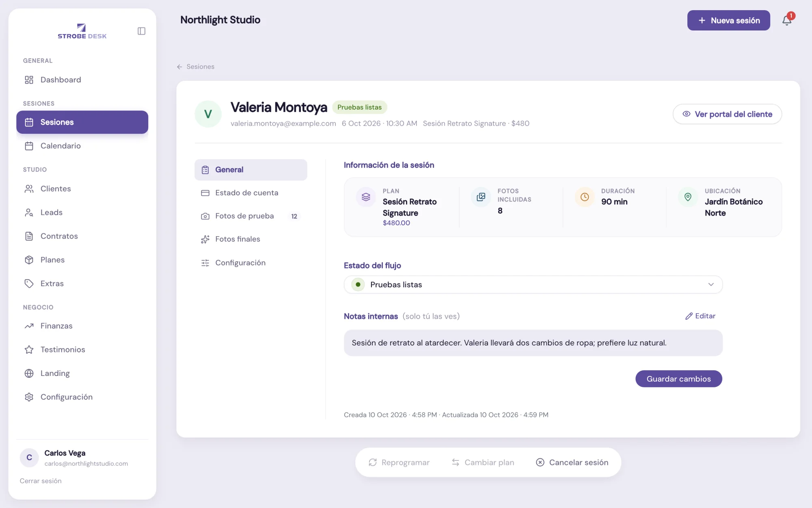Collapse the sidebar with the panel icon
Screen dimensions: 812x508
(141, 31)
